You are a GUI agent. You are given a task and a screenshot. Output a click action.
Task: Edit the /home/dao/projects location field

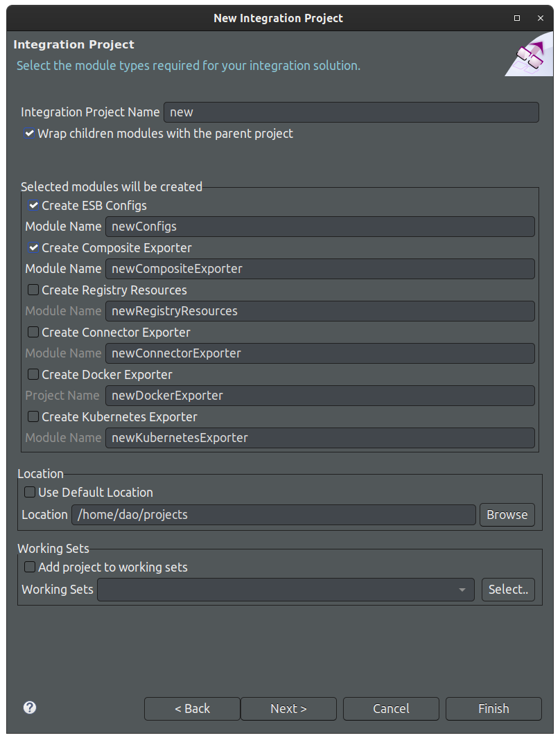point(274,514)
